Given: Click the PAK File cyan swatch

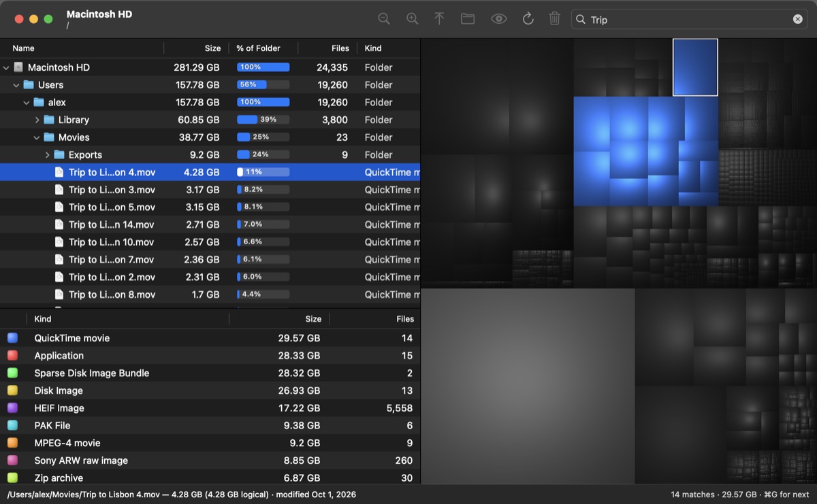Looking at the screenshot, I should (12, 425).
